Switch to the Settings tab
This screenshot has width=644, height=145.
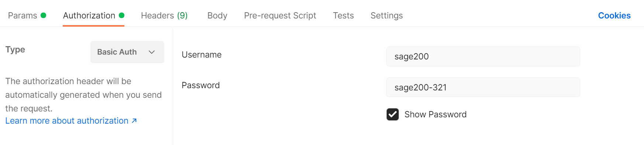click(x=386, y=15)
